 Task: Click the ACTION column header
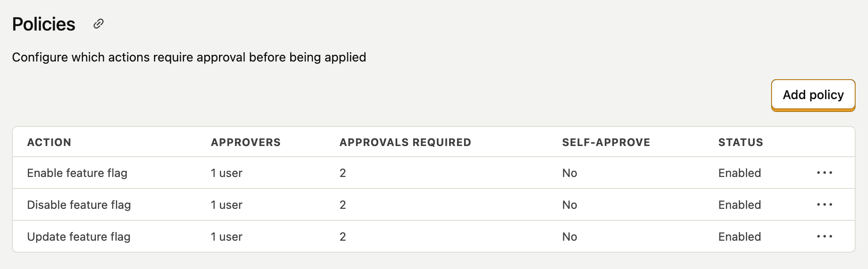(49, 142)
